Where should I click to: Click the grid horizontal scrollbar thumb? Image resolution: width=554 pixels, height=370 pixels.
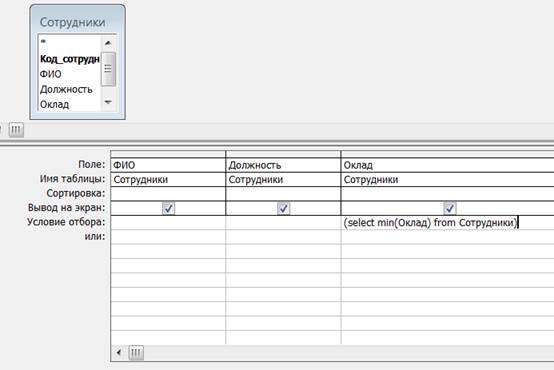click(x=136, y=352)
